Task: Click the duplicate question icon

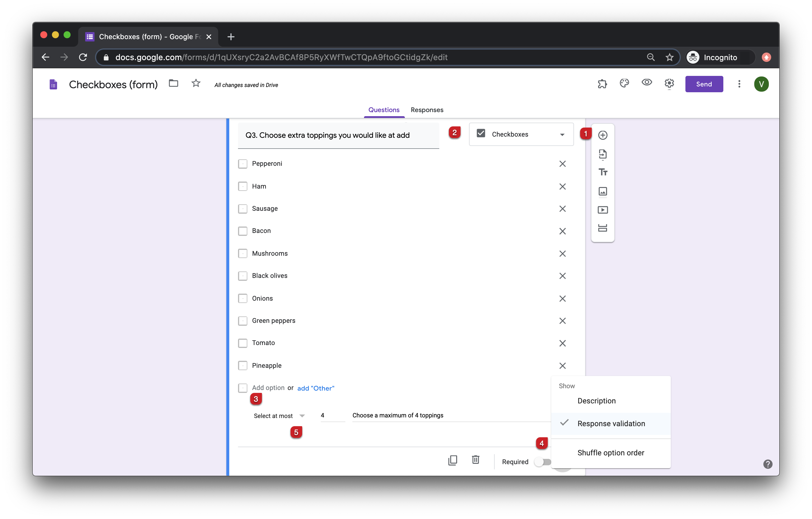Action: click(453, 460)
